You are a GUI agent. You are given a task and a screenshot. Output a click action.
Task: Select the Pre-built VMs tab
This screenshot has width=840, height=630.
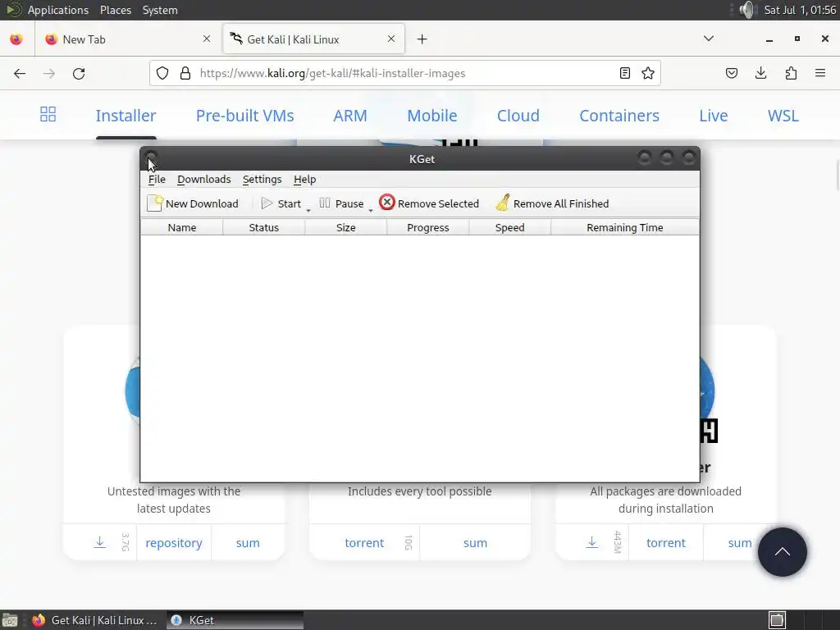point(244,116)
